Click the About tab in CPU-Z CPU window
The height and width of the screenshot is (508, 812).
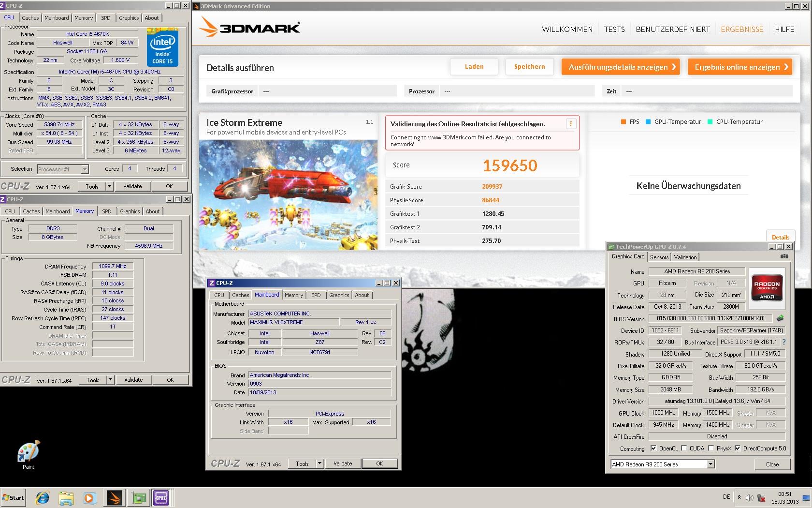point(152,18)
